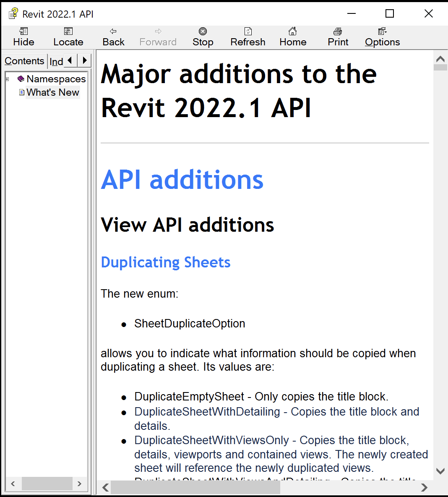Click the disabled Forward icon
Viewport: 448px width, 497px height.
click(158, 31)
